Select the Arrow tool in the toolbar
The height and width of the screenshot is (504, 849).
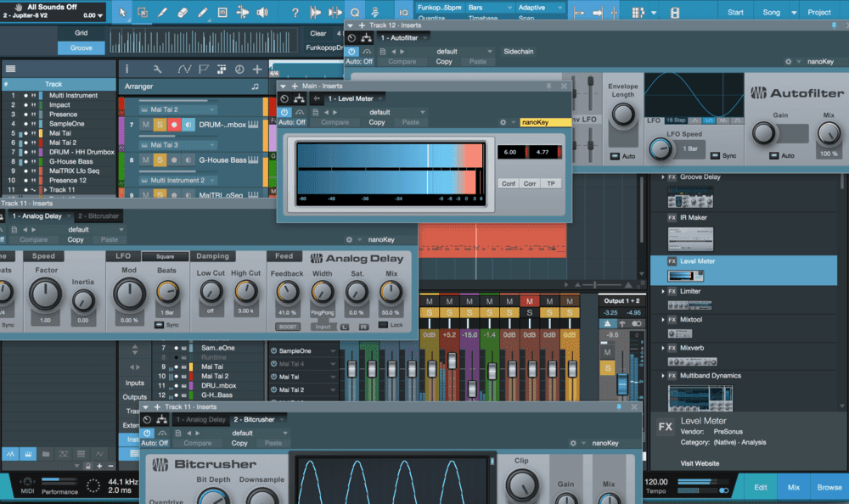[122, 13]
